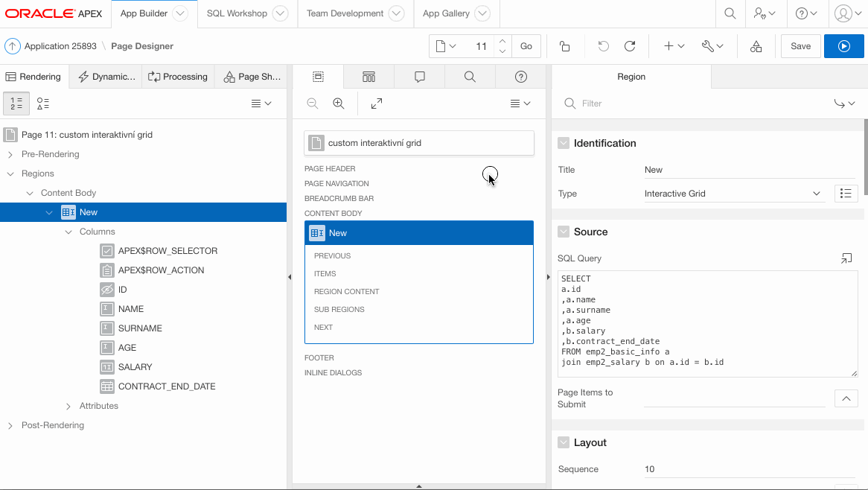Click the property Filter search field
The width and height of the screenshot is (868, 490).
(700, 104)
